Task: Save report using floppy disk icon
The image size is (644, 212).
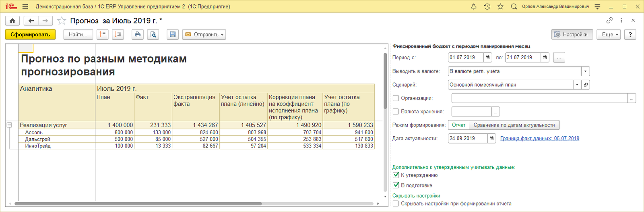Action: pyautogui.click(x=173, y=35)
